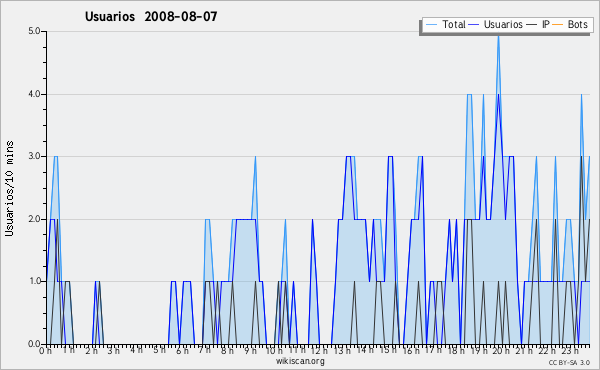Click the '6 h' x-axis label
Viewport: 600px width, 370px height.
(182, 351)
